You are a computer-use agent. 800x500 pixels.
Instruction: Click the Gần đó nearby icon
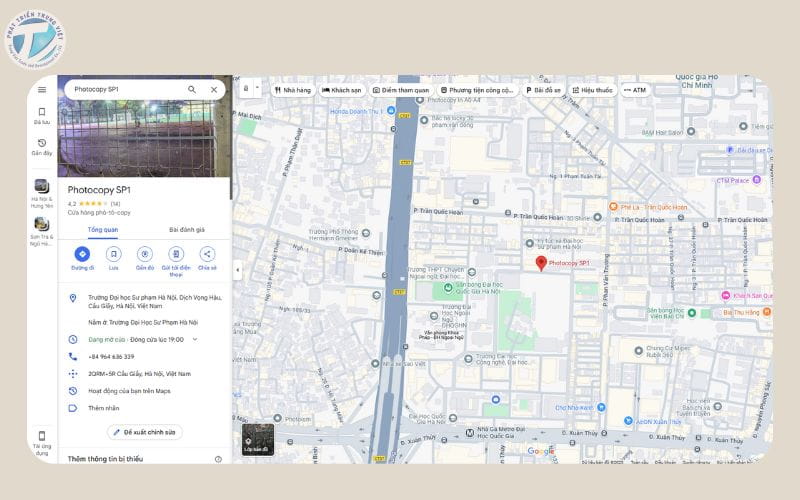click(144, 254)
